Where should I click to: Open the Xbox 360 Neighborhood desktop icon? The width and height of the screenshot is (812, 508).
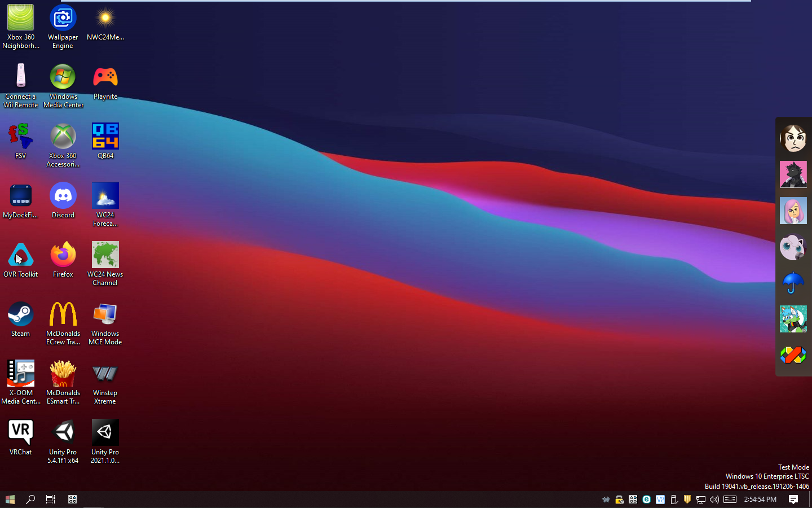coord(21,27)
